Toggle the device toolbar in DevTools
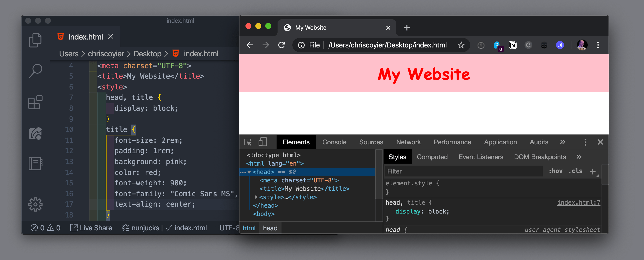Viewport: 644px width, 260px height. 262,142
